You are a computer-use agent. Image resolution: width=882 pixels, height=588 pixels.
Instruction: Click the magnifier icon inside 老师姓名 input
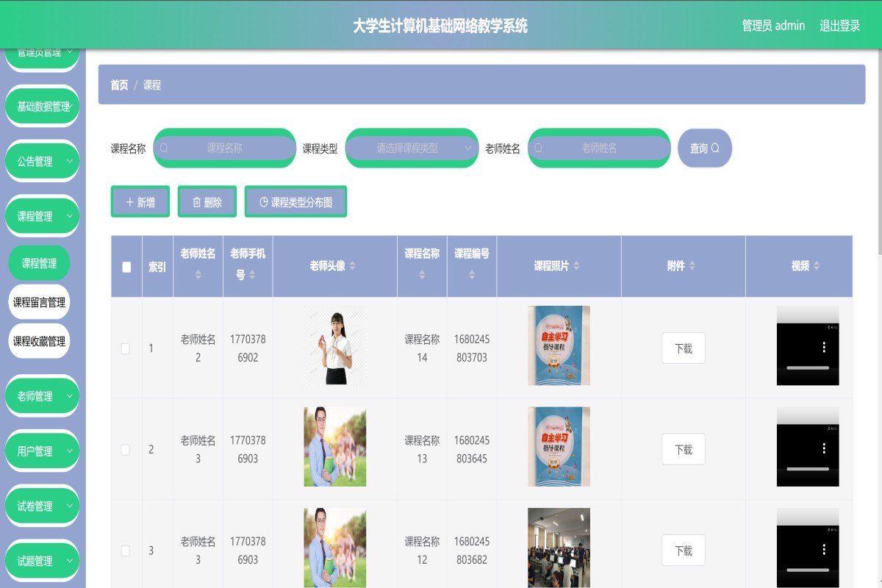point(541,148)
